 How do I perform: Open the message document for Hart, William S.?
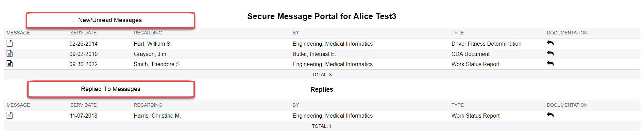[x=10, y=43]
